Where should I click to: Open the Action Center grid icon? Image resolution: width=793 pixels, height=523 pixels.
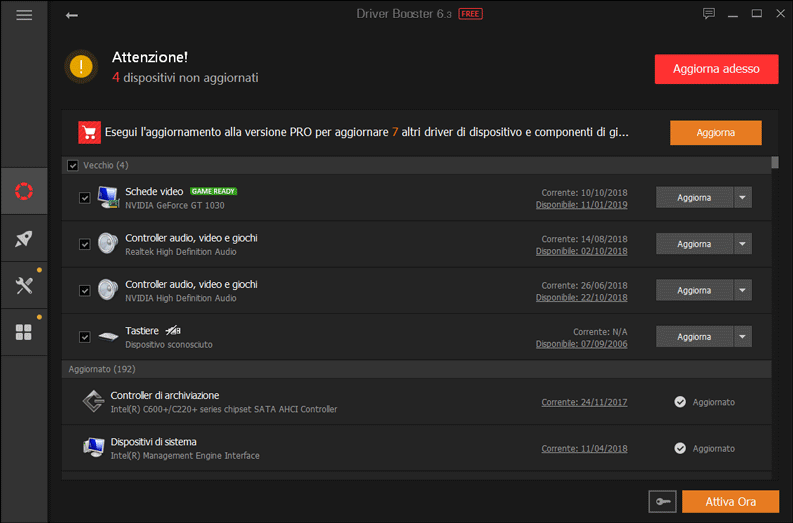tap(24, 332)
